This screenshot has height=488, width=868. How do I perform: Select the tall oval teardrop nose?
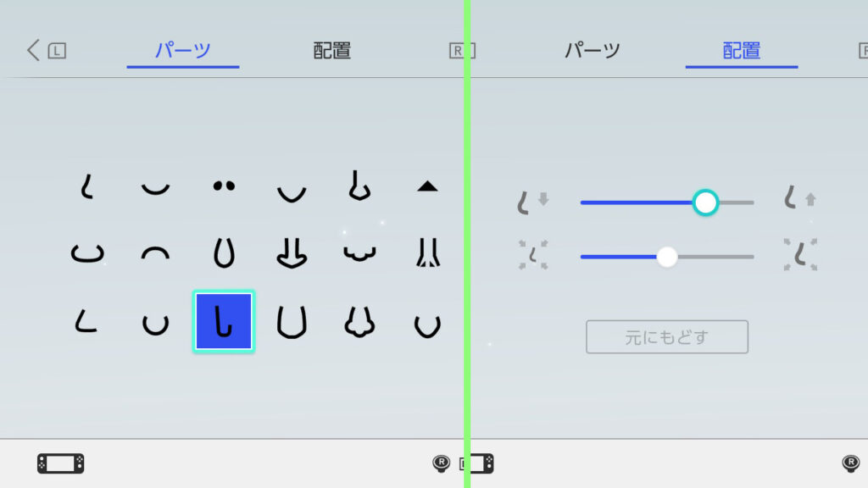click(224, 252)
